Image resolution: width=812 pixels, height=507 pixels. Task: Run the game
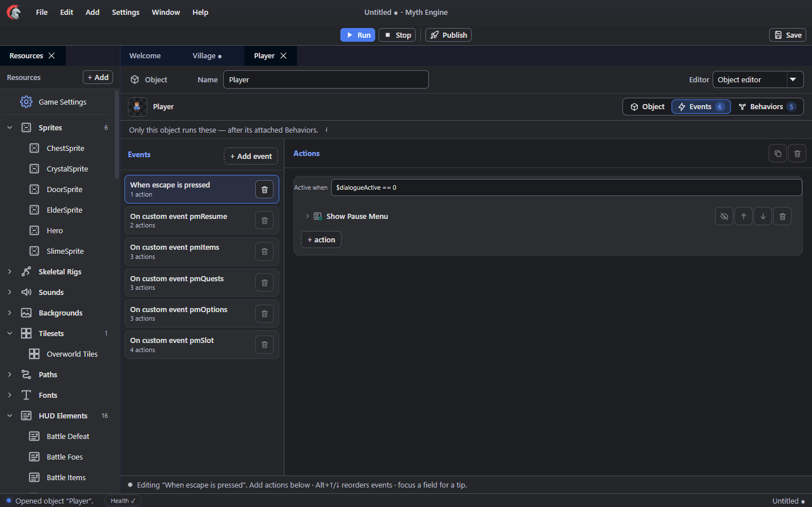(x=357, y=35)
